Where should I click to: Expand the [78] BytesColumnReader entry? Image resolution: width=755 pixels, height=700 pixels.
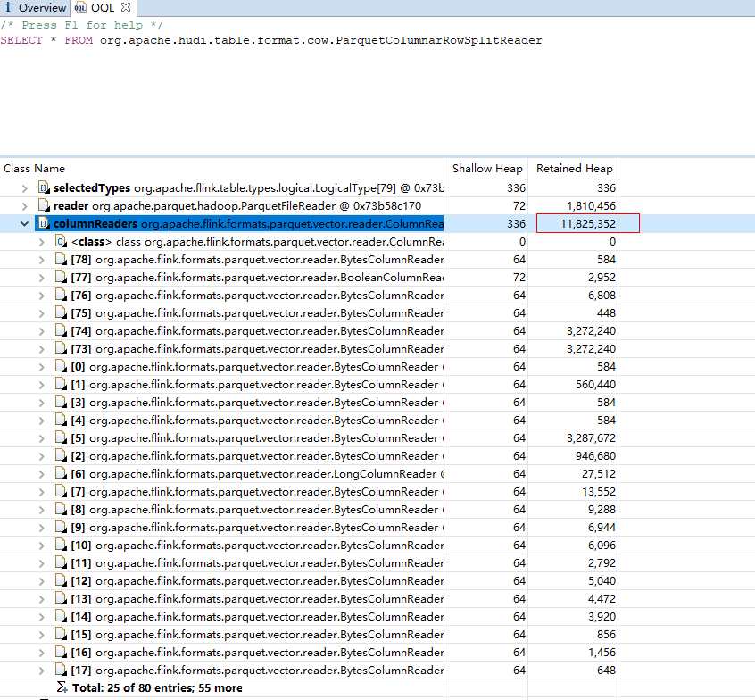coord(42,260)
